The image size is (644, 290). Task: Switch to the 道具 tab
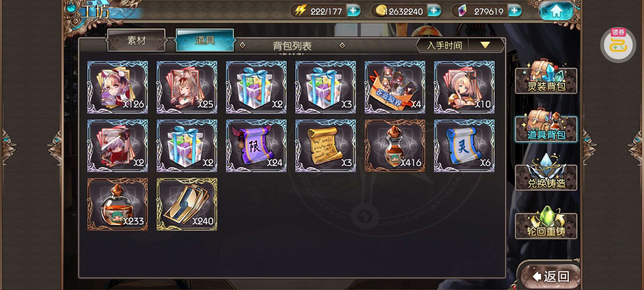[x=205, y=41]
